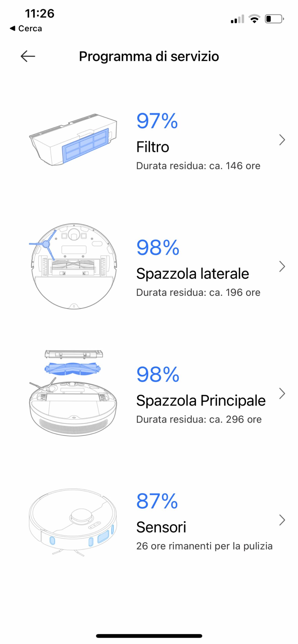Viewport: 298px width, 644px height.
Task: Open the Filtro maintenance item
Action: pos(153,147)
